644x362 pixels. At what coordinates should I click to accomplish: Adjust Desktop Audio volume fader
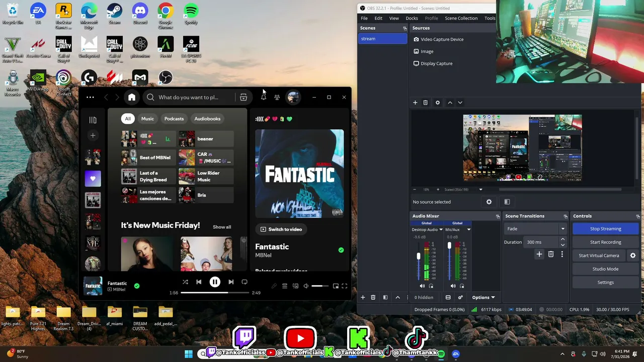pyautogui.click(x=418, y=256)
